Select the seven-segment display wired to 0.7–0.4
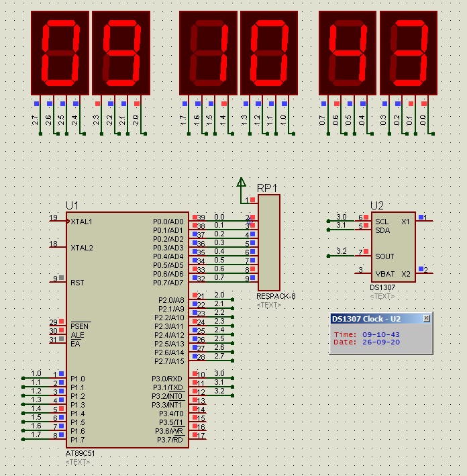 (x=348, y=53)
